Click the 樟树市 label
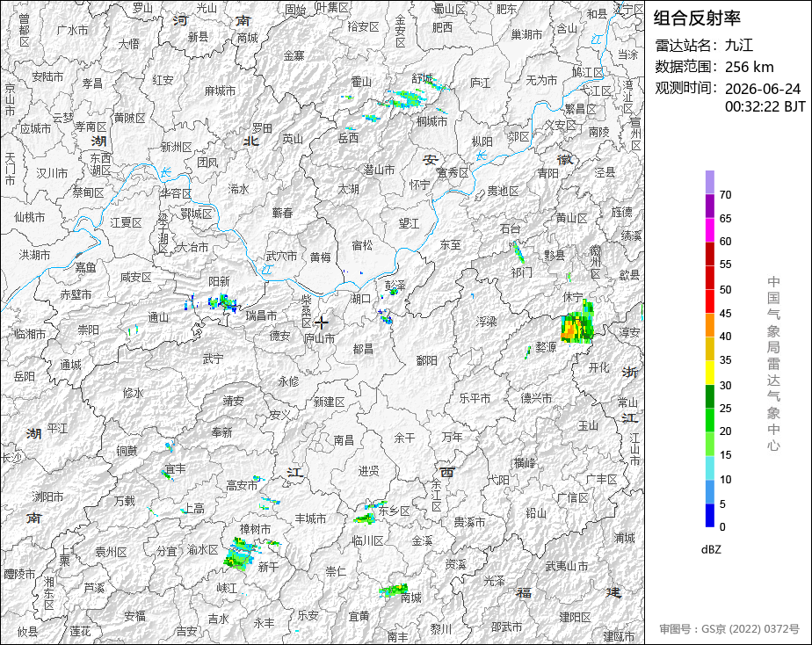 (x=255, y=529)
